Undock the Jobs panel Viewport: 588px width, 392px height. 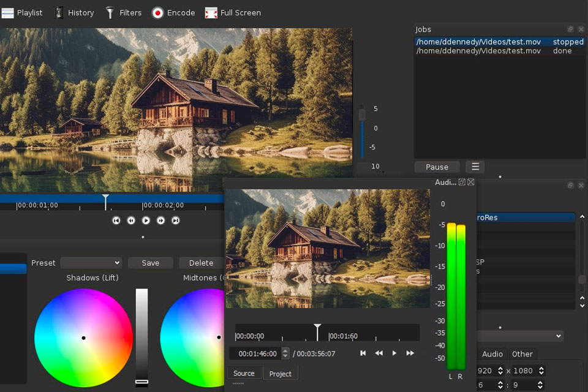[x=570, y=29]
